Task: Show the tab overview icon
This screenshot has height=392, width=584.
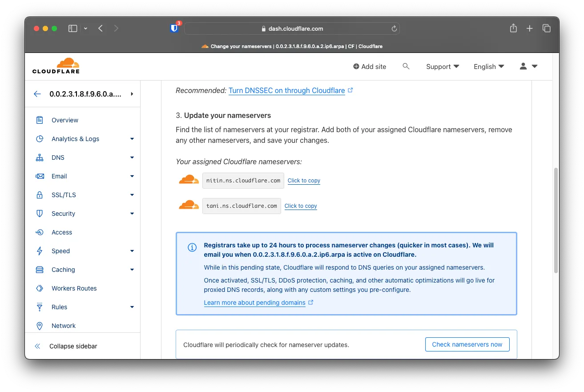Action: point(547,28)
